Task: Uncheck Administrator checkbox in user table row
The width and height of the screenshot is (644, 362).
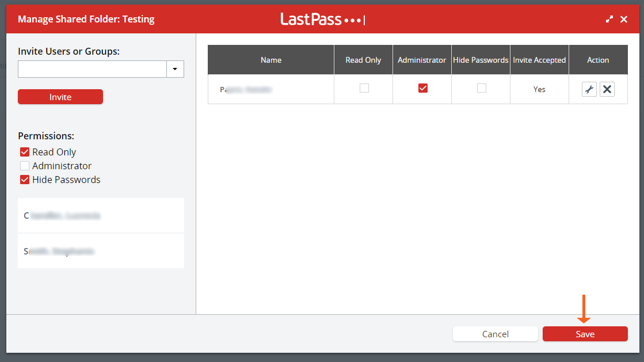Action: pyautogui.click(x=422, y=88)
